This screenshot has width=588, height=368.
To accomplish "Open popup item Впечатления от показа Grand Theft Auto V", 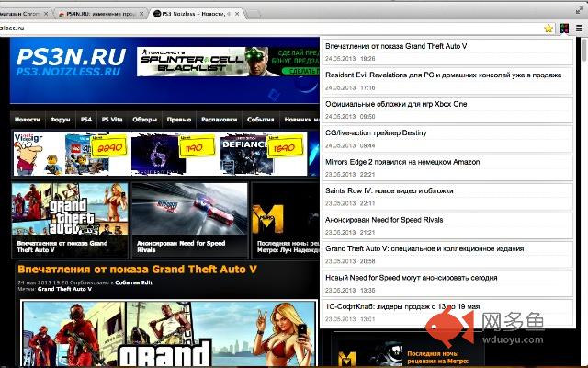I will [x=447, y=52].
